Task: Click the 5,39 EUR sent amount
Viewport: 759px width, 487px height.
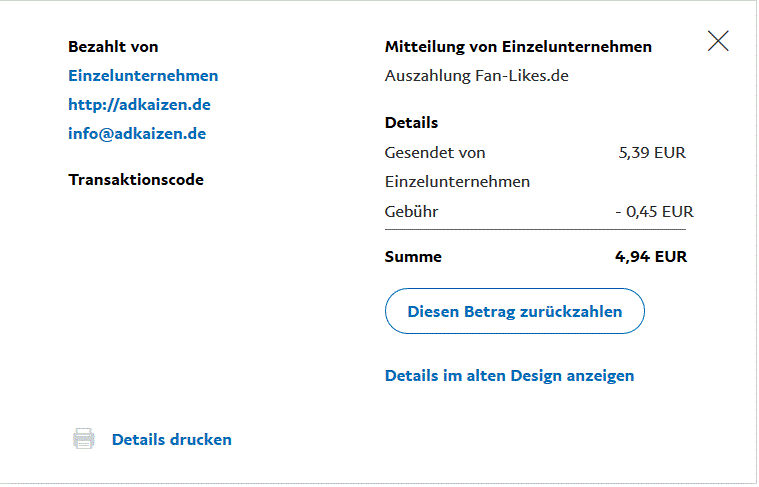Action: (652, 153)
